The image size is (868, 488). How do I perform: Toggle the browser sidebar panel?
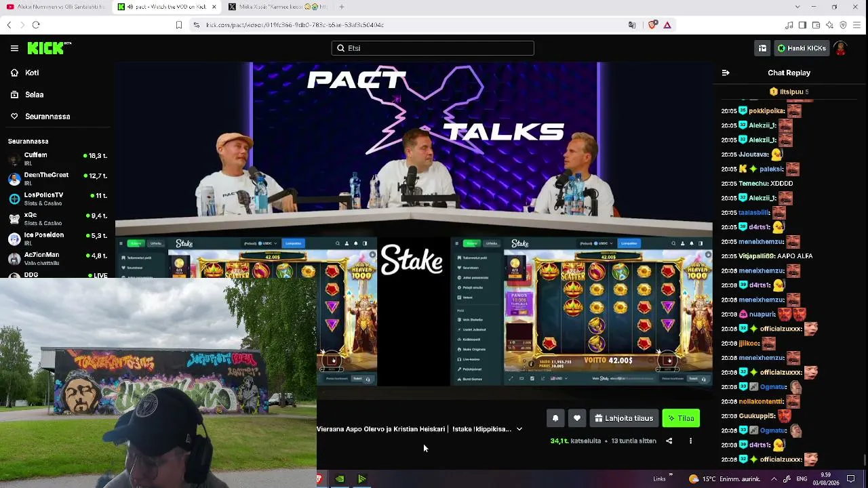point(802,25)
